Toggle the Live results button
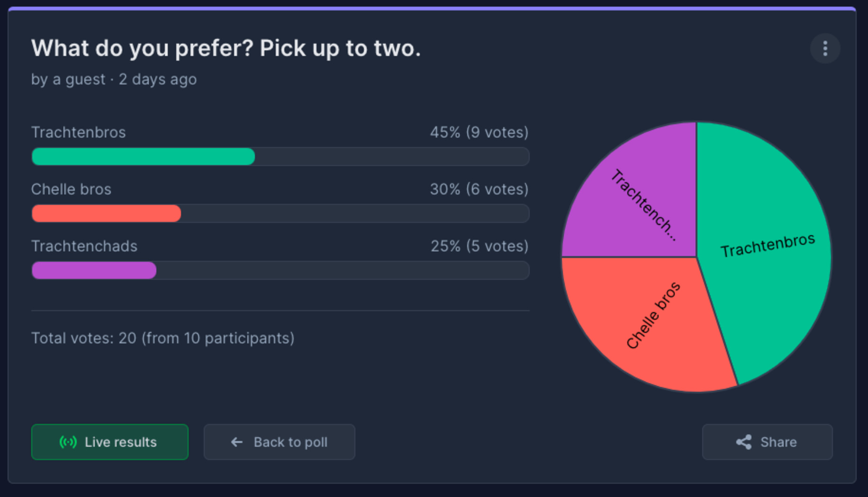The image size is (868, 497). [110, 442]
